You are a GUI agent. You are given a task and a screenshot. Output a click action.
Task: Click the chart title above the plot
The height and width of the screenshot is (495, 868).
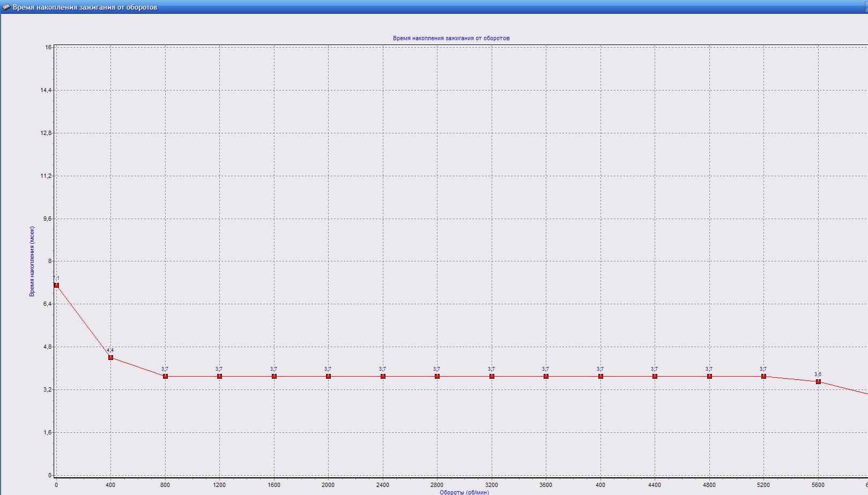[451, 39]
